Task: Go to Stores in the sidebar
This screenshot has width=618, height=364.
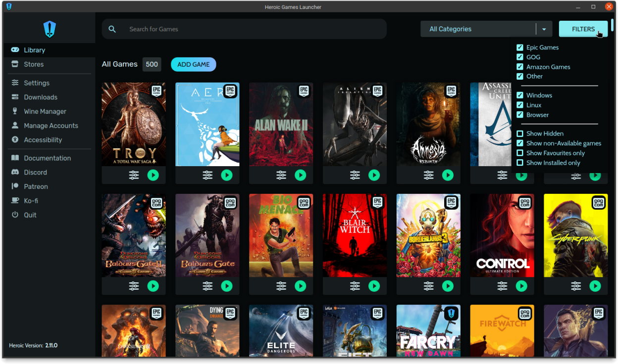Action: 34,64
